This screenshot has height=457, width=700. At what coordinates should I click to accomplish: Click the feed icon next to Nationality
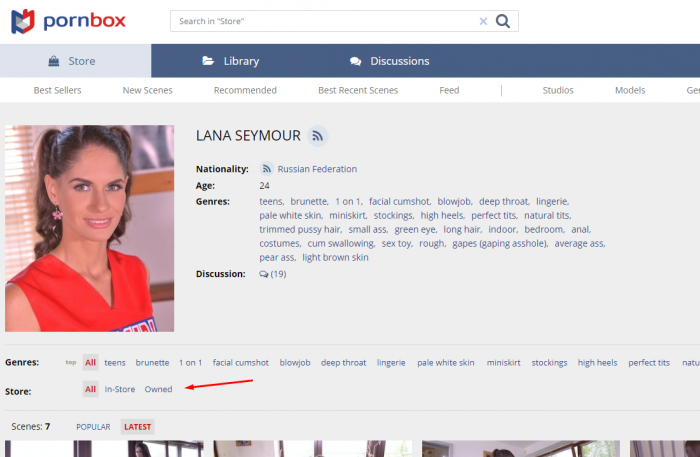coord(266,169)
